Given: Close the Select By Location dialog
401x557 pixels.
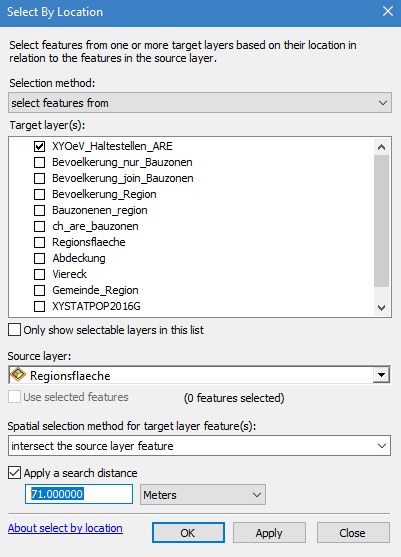Looking at the screenshot, I should point(388,11).
